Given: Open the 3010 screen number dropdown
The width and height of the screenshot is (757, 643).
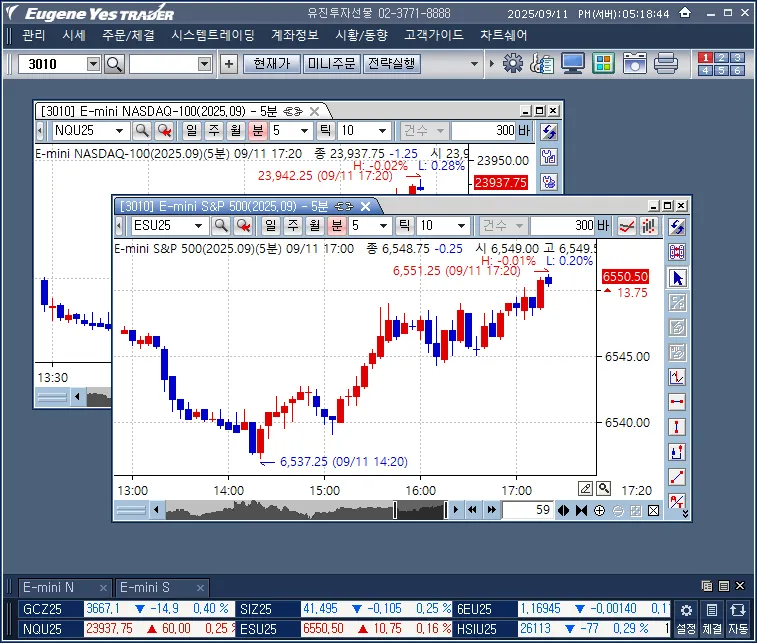Looking at the screenshot, I should click(93, 64).
